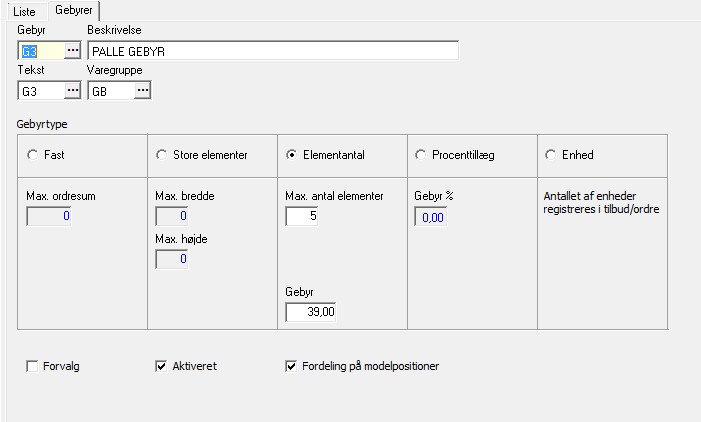Toggle the Aktiveret checkbox
Screen dimensions: 701x422
click(161, 366)
